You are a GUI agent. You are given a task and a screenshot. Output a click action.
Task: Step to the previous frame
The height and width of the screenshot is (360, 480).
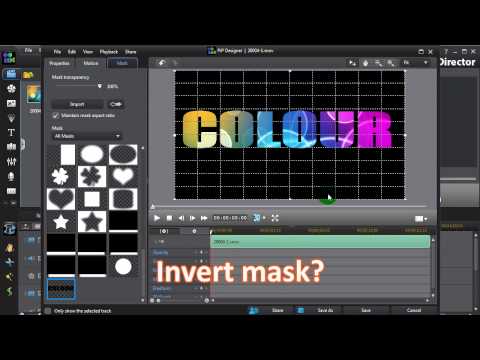coord(181,218)
